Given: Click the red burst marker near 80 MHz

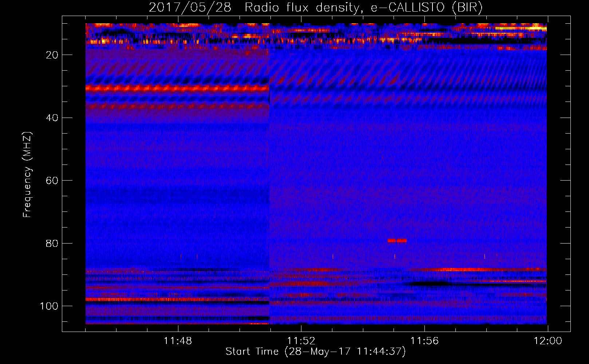Looking at the screenshot, I should coord(397,241).
